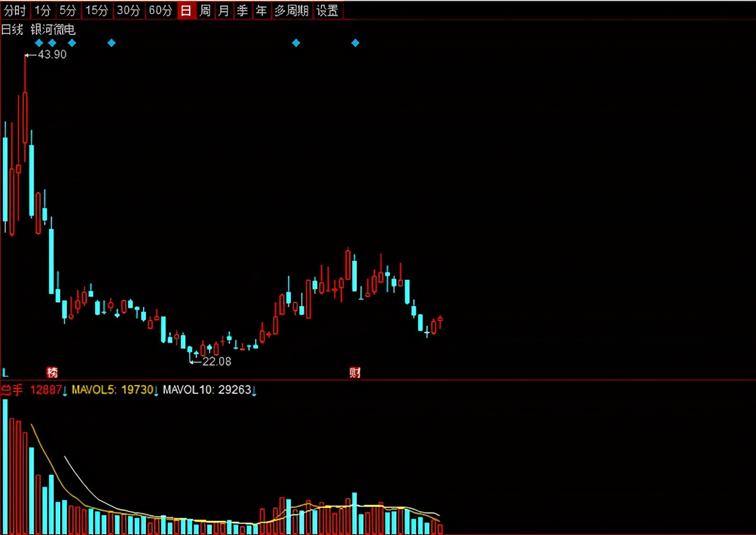Open the 多周期 multi-period view
Image resolution: width=756 pixels, height=535 pixels.
[292, 10]
